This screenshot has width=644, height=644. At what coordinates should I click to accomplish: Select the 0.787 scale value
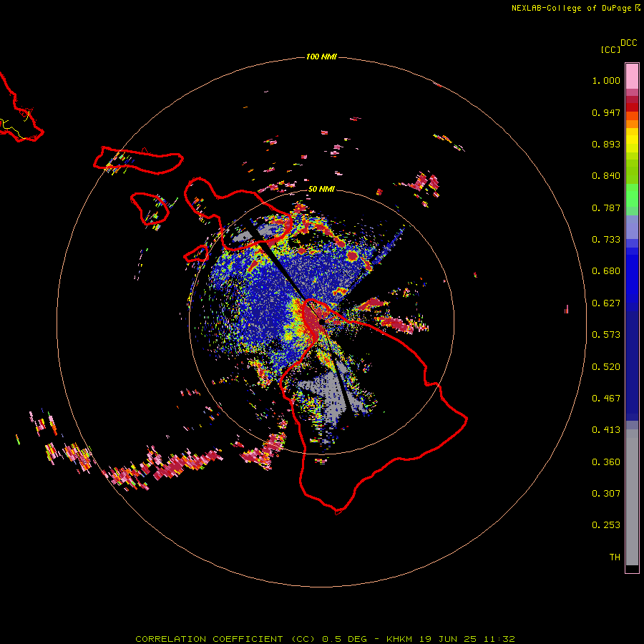[606, 208]
